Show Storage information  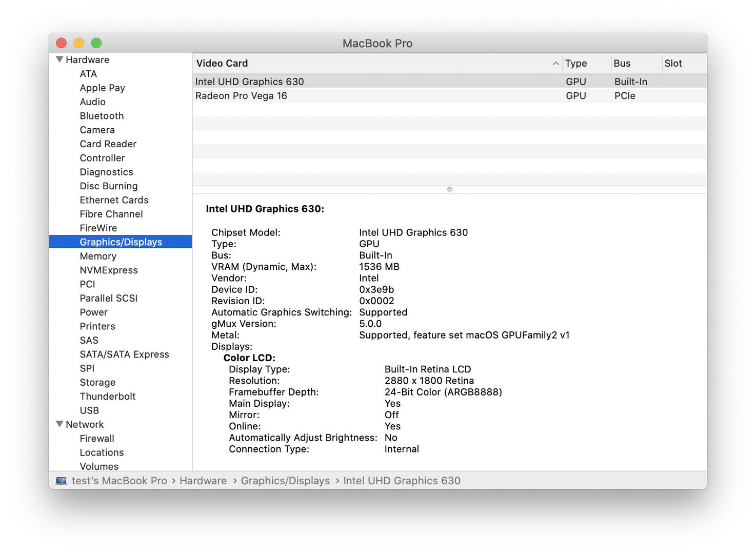click(x=97, y=382)
